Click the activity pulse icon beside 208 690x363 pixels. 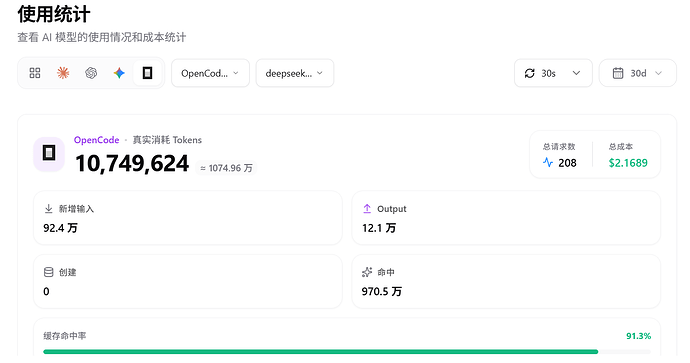(x=548, y=163)
